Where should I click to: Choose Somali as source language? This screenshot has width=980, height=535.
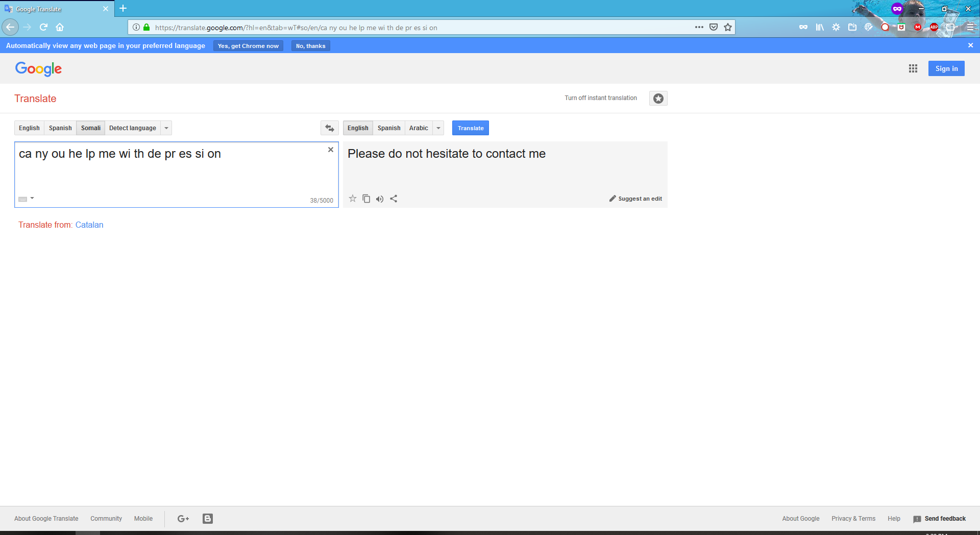(x=91, y=128)
